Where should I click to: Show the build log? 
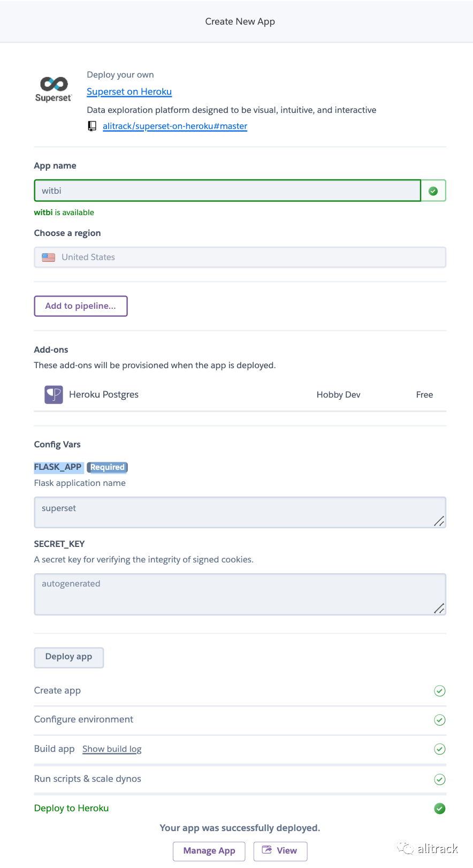[112, 749]
